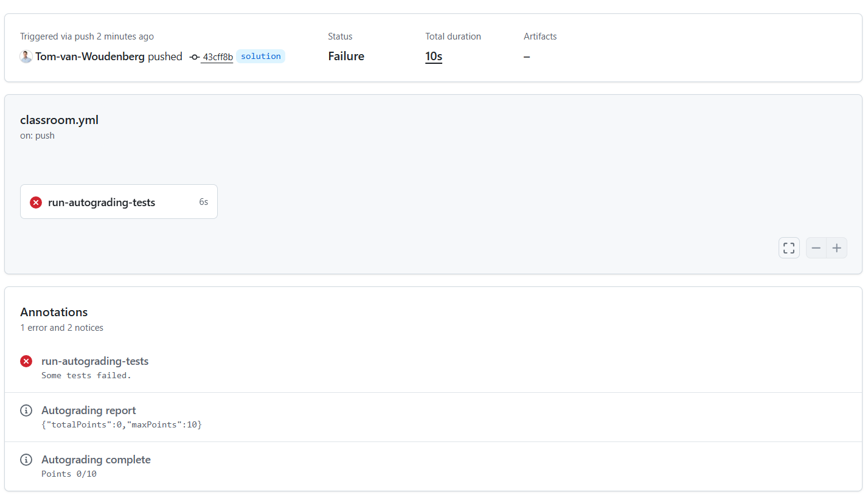Zoom in the workflow graph

click(x=837, y=248)
